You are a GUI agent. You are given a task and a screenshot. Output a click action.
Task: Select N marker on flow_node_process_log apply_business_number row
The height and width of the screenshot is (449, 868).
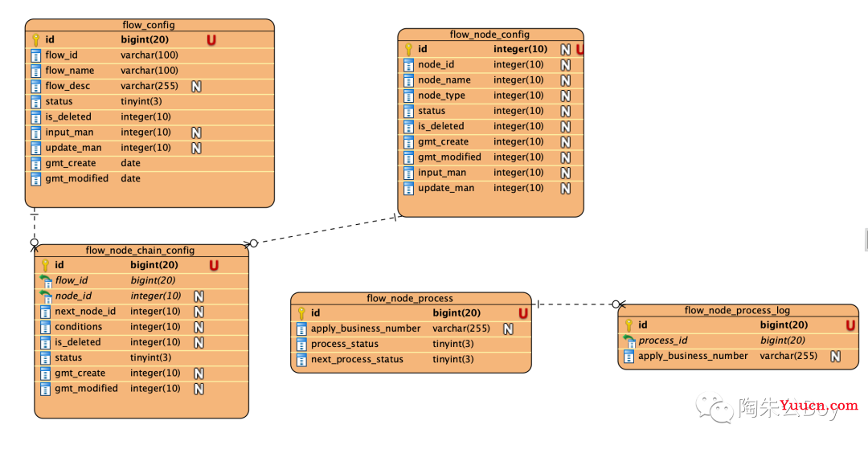(x=835, y=357)
